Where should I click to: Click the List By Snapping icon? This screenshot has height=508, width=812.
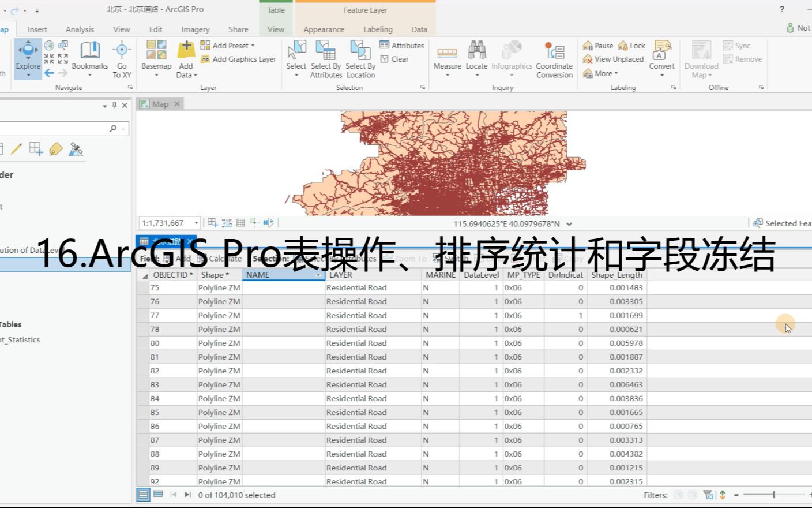[x=36, y=149]
